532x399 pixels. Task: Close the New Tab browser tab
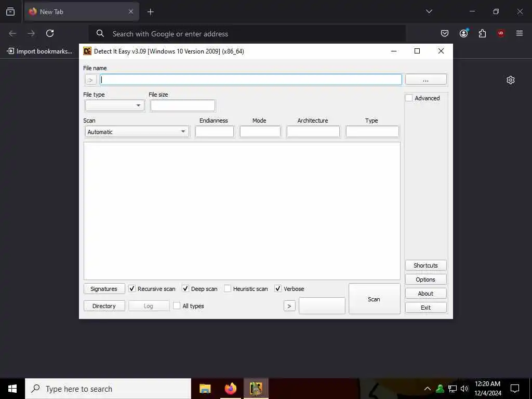pyautogui.click(x=131, y=12)
